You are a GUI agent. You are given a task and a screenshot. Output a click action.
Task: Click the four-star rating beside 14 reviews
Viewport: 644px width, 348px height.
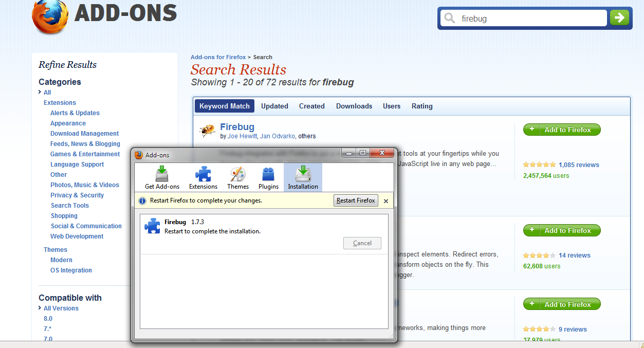(x=539, y=255)
